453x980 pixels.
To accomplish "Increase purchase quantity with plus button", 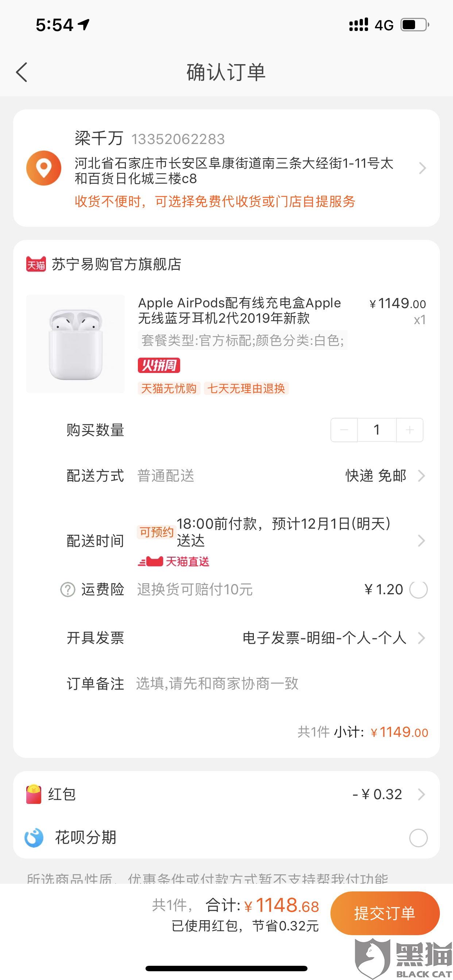I will (410, 430).
